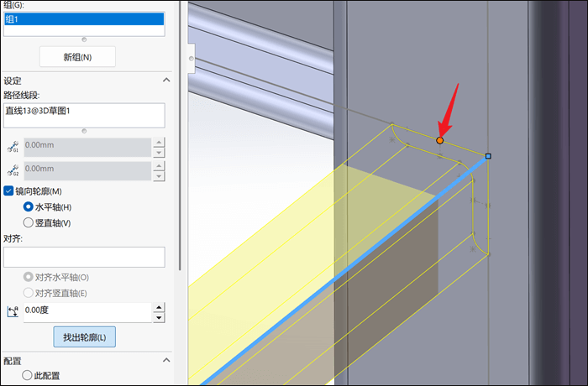Click resize handle below group list
588x386 pixels.
point(84,39)
